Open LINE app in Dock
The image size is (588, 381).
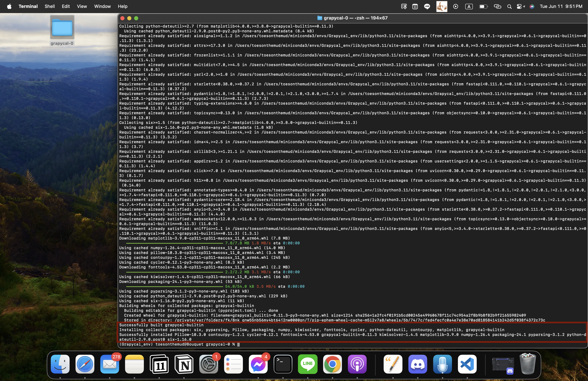(308, 364)
